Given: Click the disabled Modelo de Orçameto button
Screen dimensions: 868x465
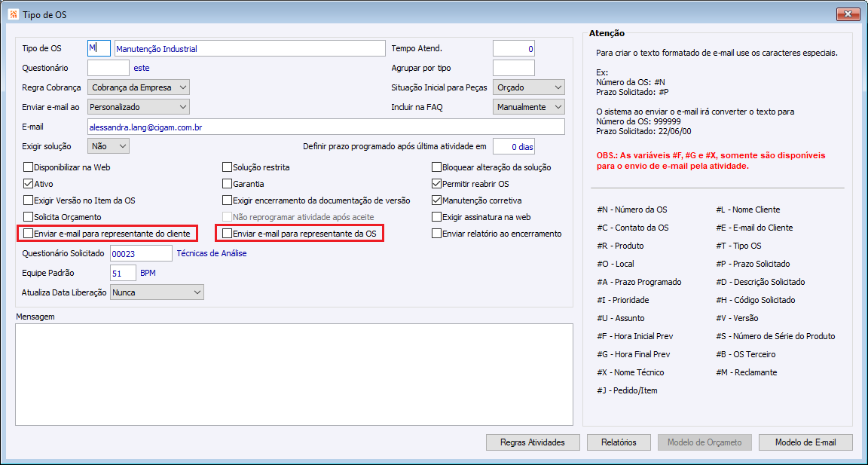Looking at the screenshot, I should (x=704, y=442).
